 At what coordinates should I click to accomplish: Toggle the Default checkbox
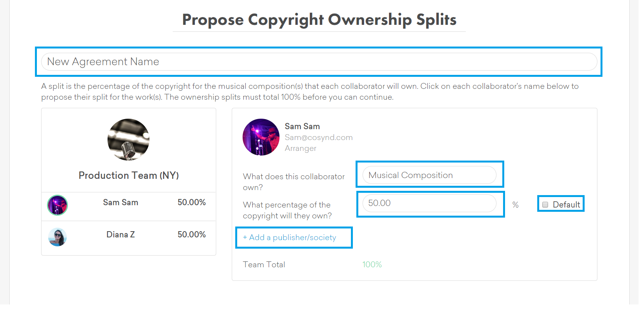[545, 205]
